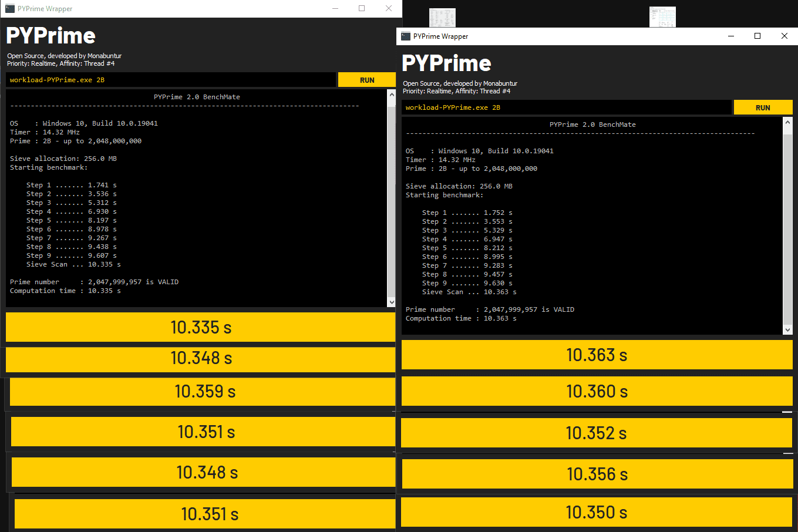The image size is (798, 532).
Task: Click the app icon in the front PYPrime Wrapper title bar
Action: (x=406, y=36)
